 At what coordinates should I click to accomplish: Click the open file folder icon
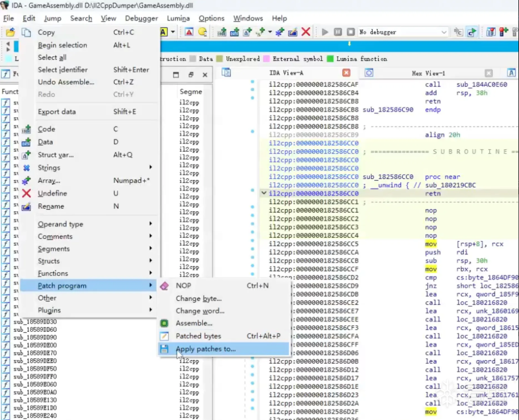pyautogui.click(x=10, y=32)
